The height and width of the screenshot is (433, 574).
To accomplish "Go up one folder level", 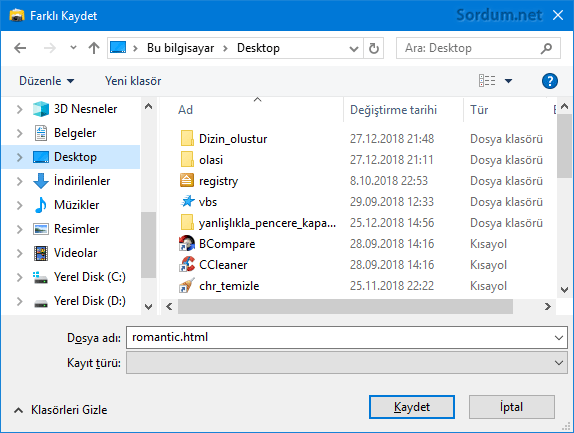I will click(x=94, y=48).
